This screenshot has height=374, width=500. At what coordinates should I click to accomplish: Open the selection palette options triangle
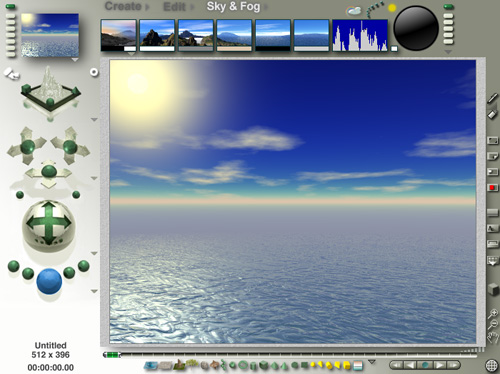372,362
